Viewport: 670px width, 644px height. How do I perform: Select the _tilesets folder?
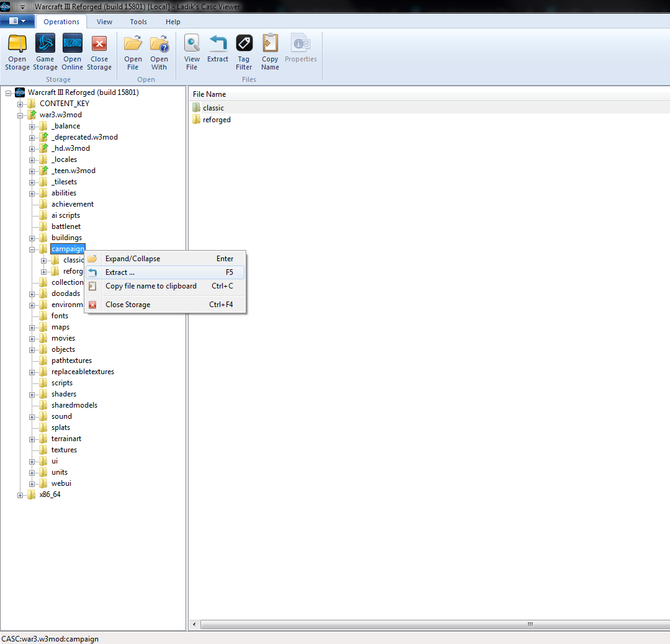pos(64,182)
